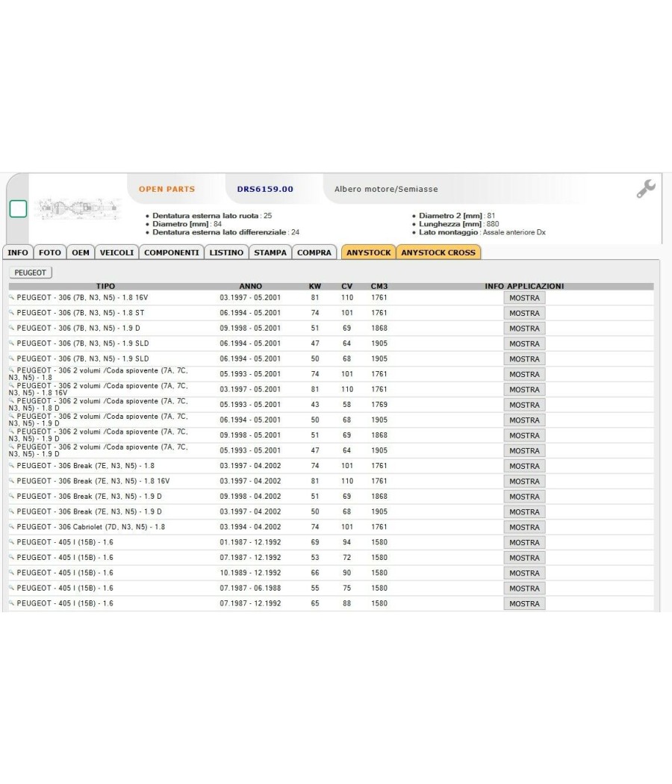The height and width of the screenshot is (784, 672).
Task: Click magnifier for 306 2 volumi 1.8 74 kW
Action: pyautogui.click(x=11, y=370)
